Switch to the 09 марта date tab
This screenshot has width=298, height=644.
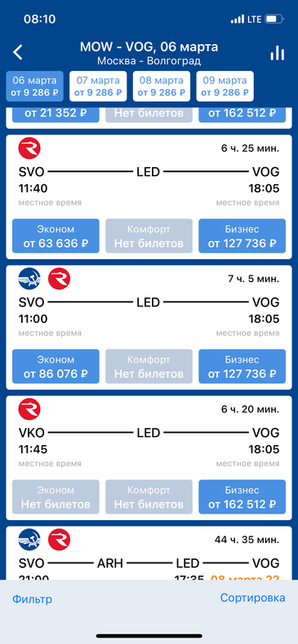tap(225, 86)
